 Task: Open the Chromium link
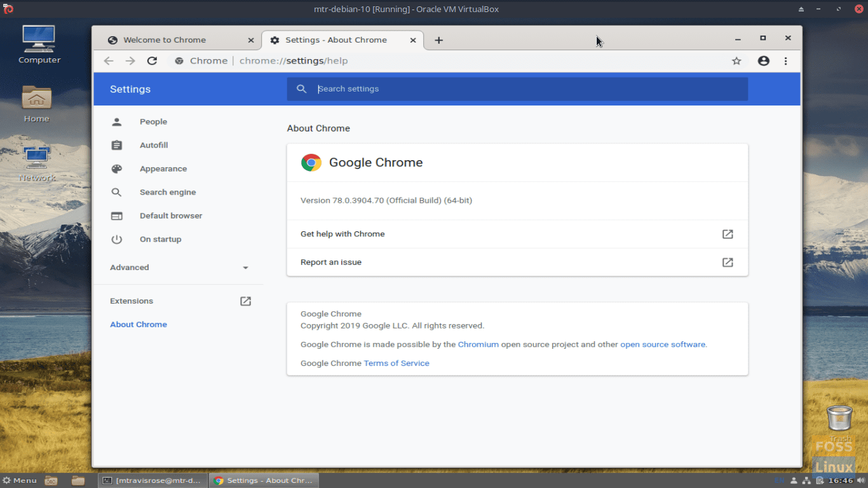pyautogui.click(x=478, y=344)
